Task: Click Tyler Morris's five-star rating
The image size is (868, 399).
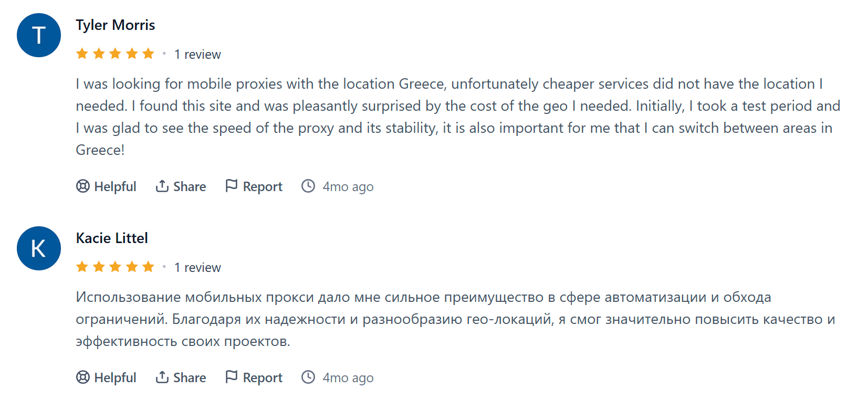Action: click(x=115, y=54)
